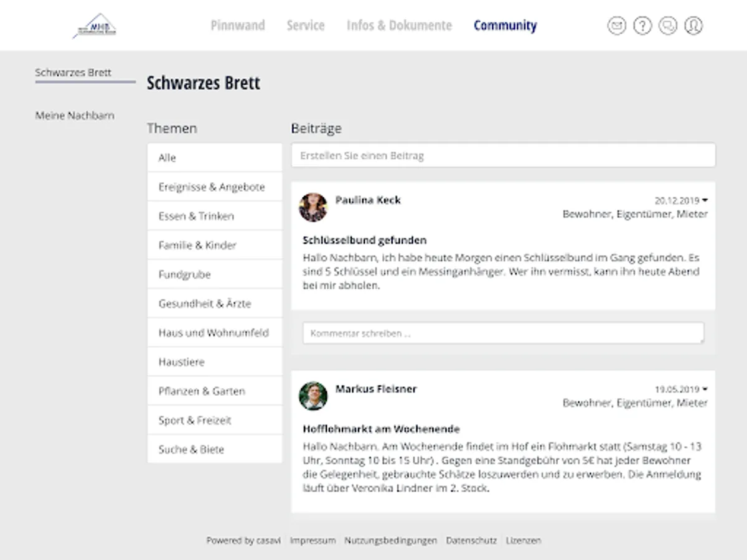The height and width of the screenshot is (560, 747).
Task: Click the Schwarzes Brett page heading
Action: point(204,83)
